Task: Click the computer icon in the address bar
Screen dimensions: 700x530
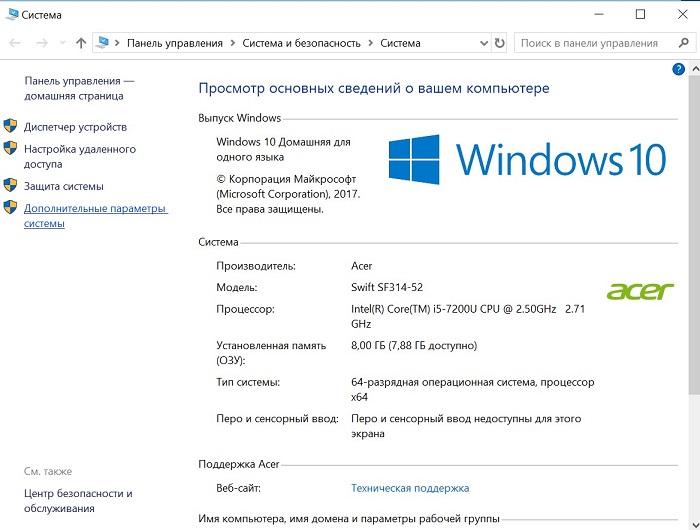Action: pyautogui.click(x=103, y=42)
